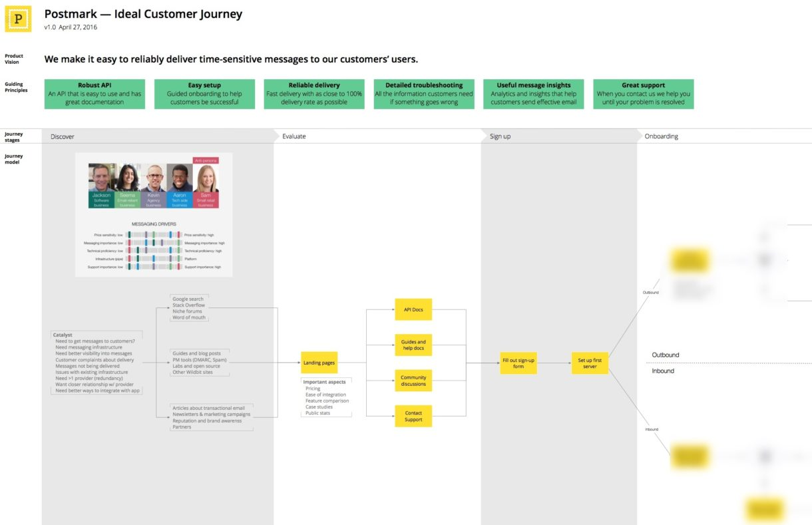Click the Catalyst list heading
This screenshot has height=525, width=812.
point(63,335)
